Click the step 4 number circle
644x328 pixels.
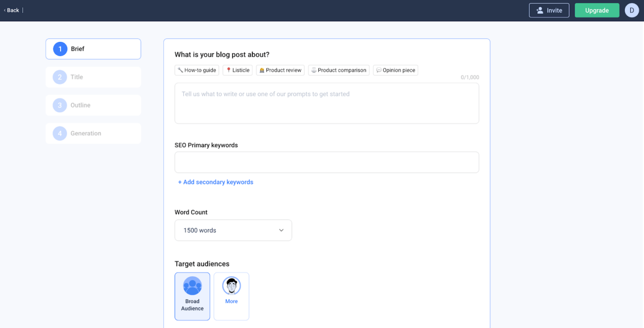point(60,133)
